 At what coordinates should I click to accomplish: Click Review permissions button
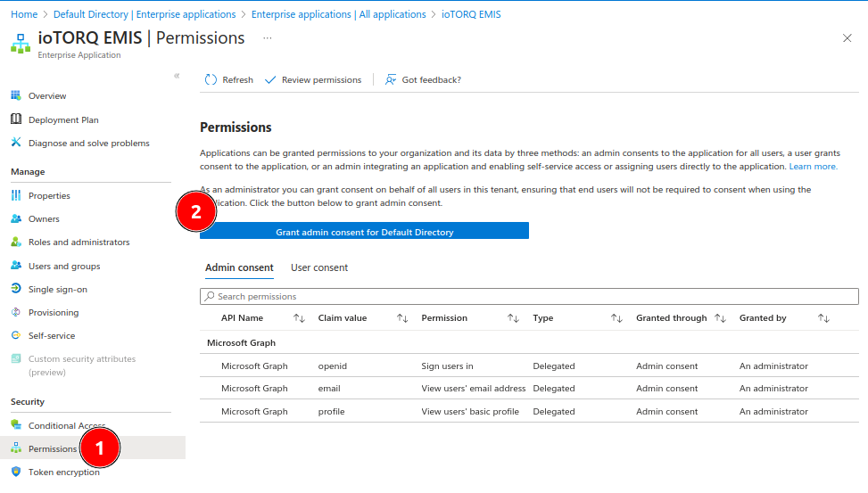click(313, 79)
